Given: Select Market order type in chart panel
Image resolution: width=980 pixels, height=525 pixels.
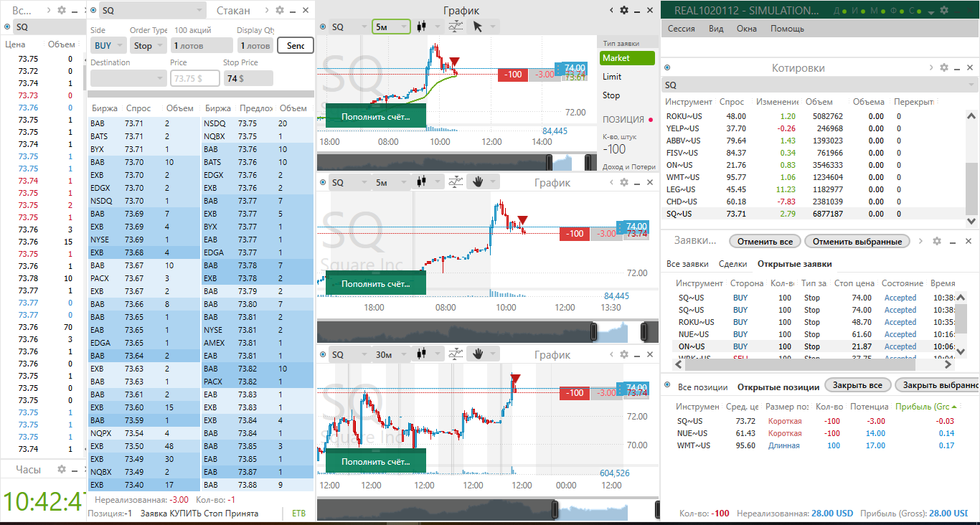Looking at the screenshot, I should 627,58.
